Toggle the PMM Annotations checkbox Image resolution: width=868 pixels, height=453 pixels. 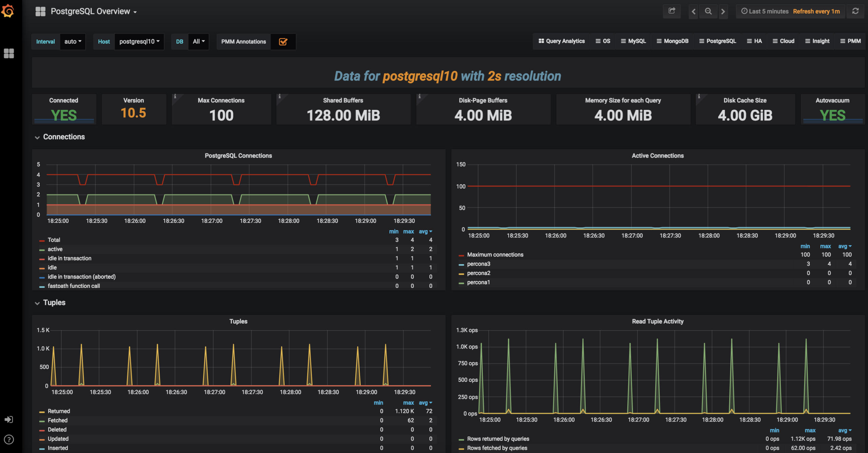point(283,42)
